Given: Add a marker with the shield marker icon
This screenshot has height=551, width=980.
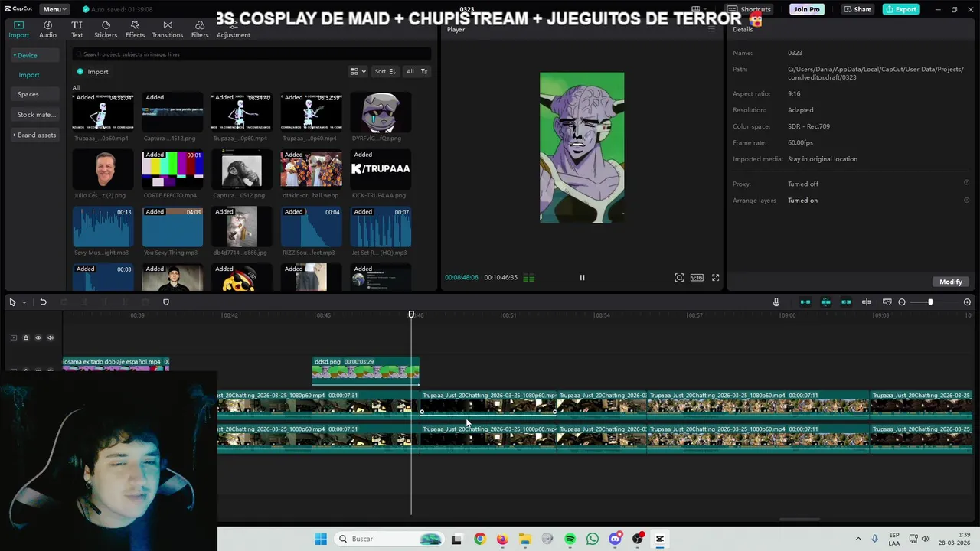Looking at the screenshot, I should (166, 302).
